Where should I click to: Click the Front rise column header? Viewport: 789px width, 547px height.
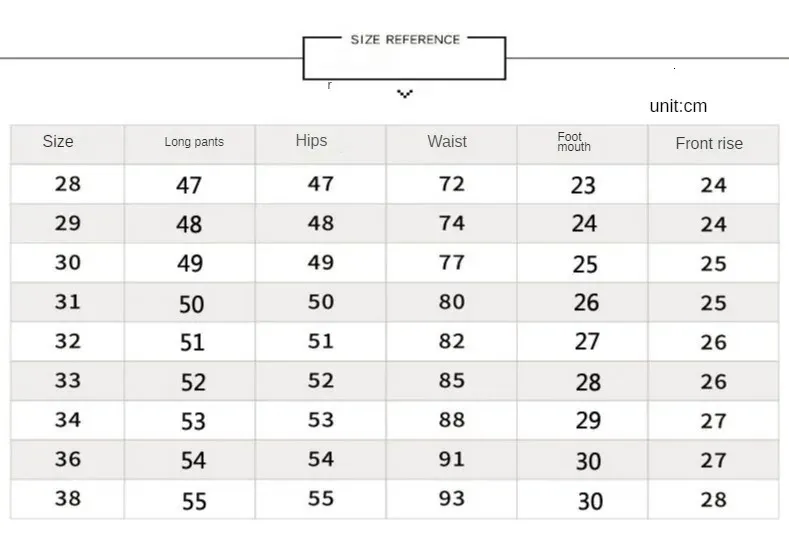coord(709,143)
